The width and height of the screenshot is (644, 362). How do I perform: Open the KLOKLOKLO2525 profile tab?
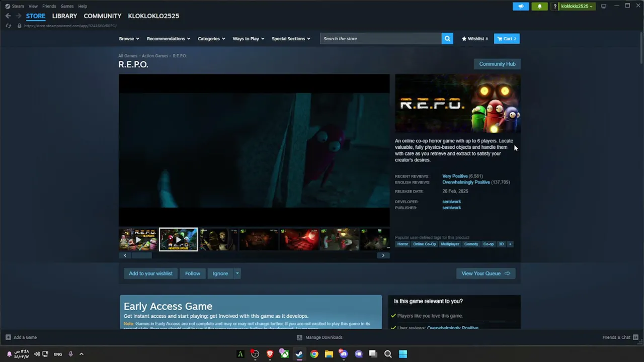(x=153, y=16)
